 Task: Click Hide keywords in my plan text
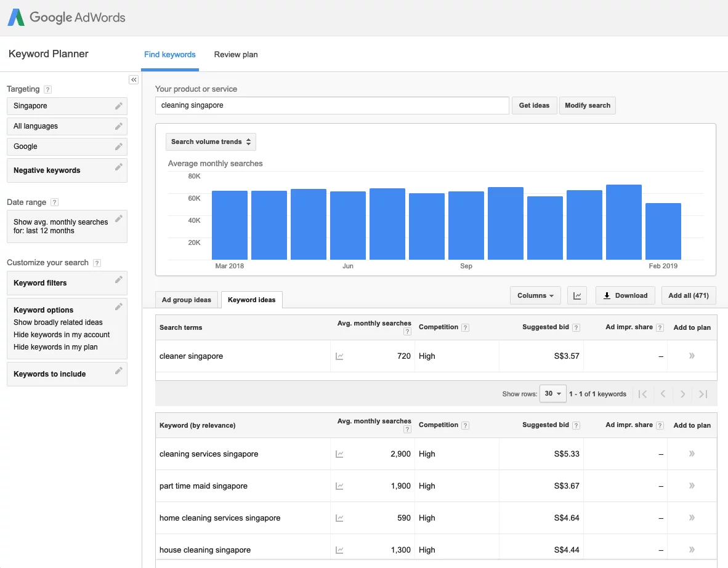click(55, 347)
